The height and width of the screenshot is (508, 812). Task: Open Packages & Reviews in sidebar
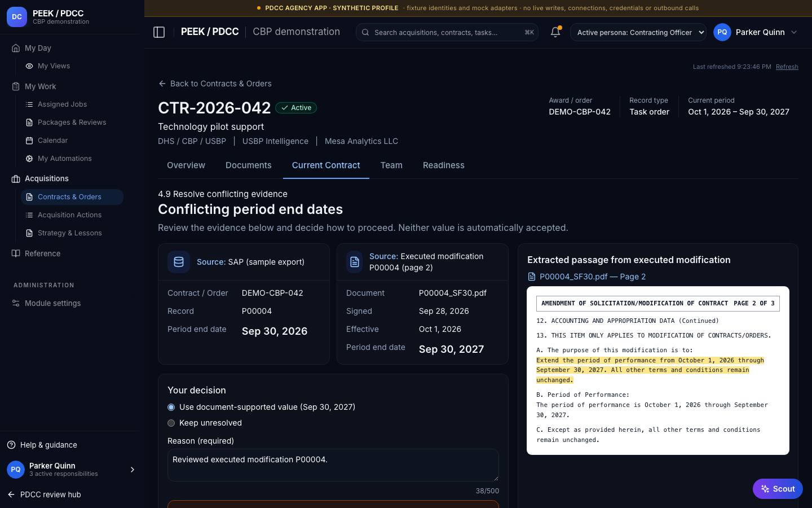click(72, 122)
